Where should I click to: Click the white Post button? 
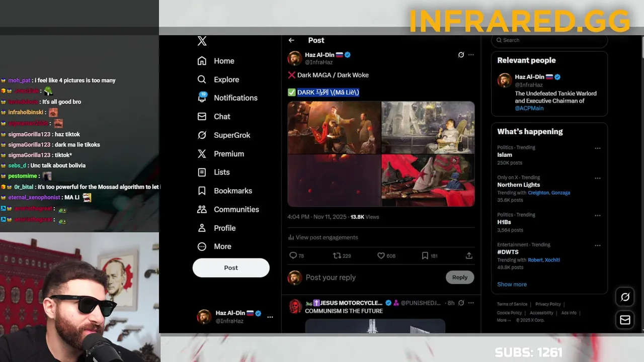pyautogui.click(x=231, y=268)
